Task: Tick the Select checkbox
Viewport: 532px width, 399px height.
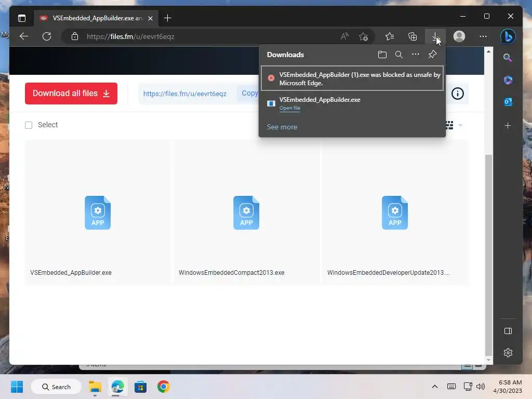Action: pyautogui.click(x=29, y=125)
